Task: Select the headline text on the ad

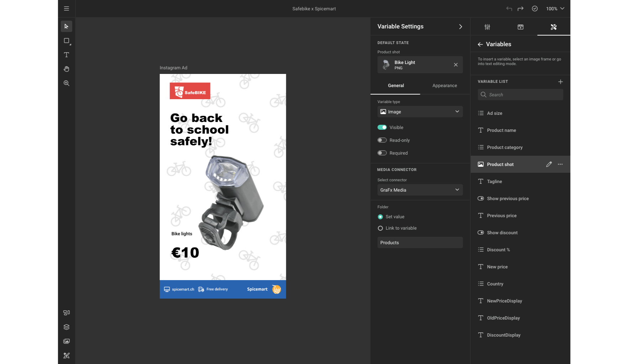Action: [x=199, y=130]
